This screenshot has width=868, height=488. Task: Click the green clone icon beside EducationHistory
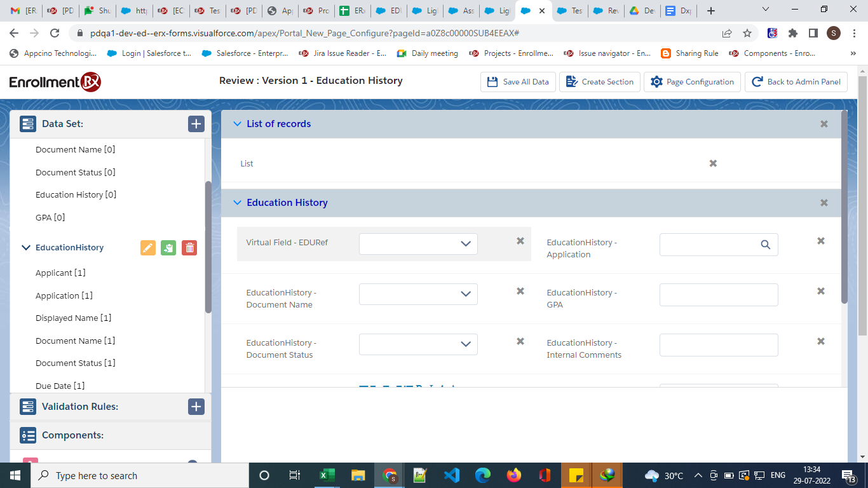point(168,248)
